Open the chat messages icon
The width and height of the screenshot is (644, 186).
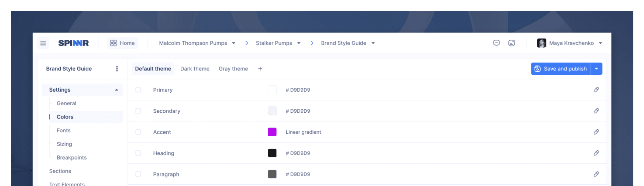496,43
